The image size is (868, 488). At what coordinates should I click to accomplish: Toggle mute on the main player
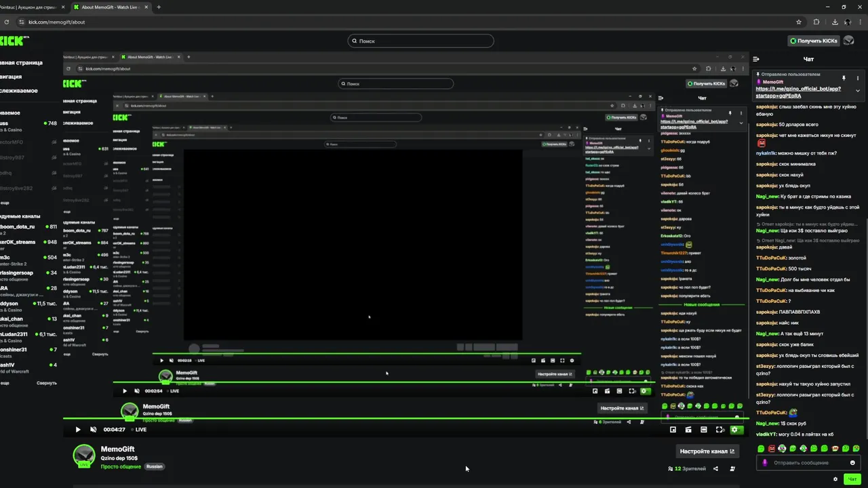pos(94,429)
